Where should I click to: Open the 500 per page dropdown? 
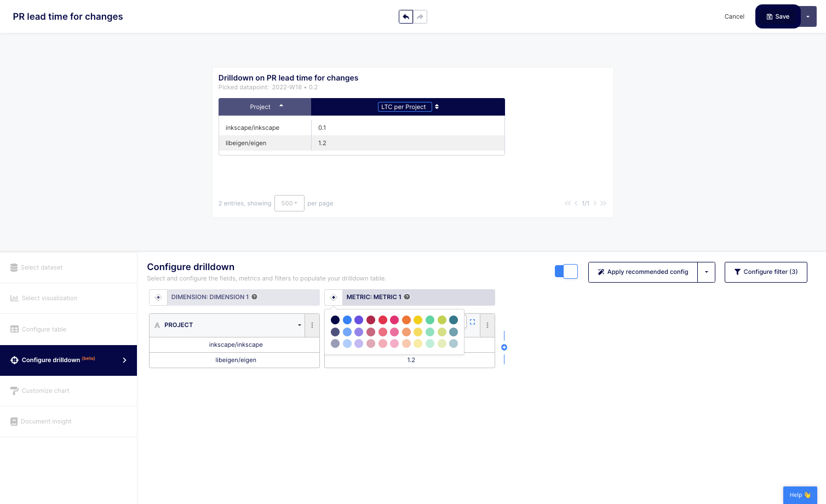(289, 203)
